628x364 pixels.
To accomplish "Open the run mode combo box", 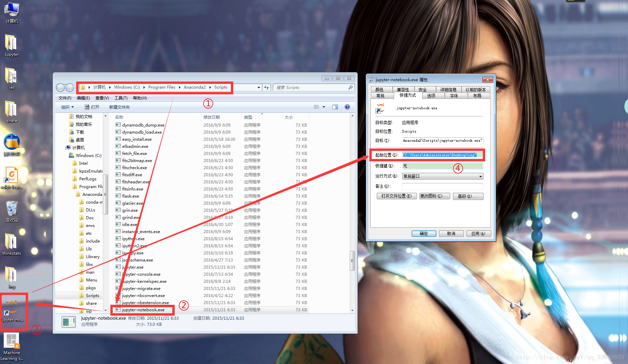I will click(442, 176).
